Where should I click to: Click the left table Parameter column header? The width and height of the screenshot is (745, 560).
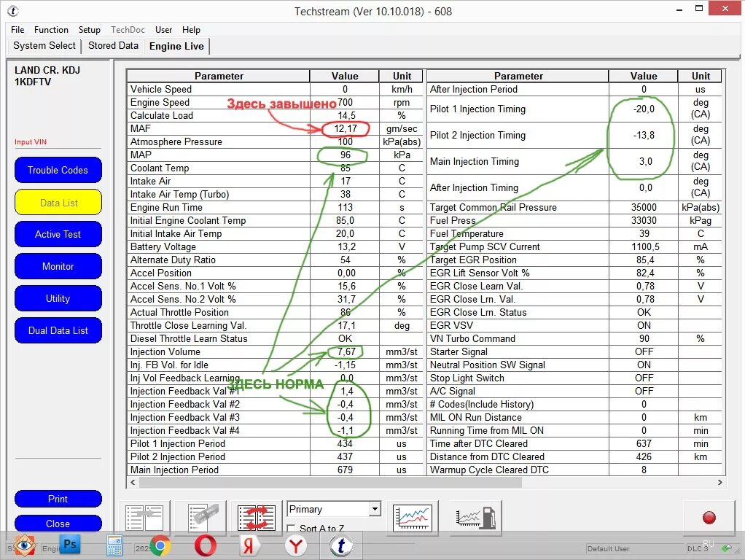pos(219,76)
